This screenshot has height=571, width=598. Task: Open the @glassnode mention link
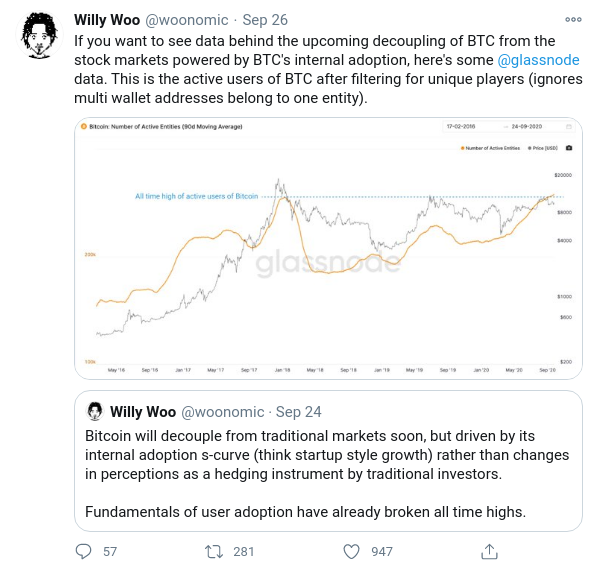[x=539, y=60]
